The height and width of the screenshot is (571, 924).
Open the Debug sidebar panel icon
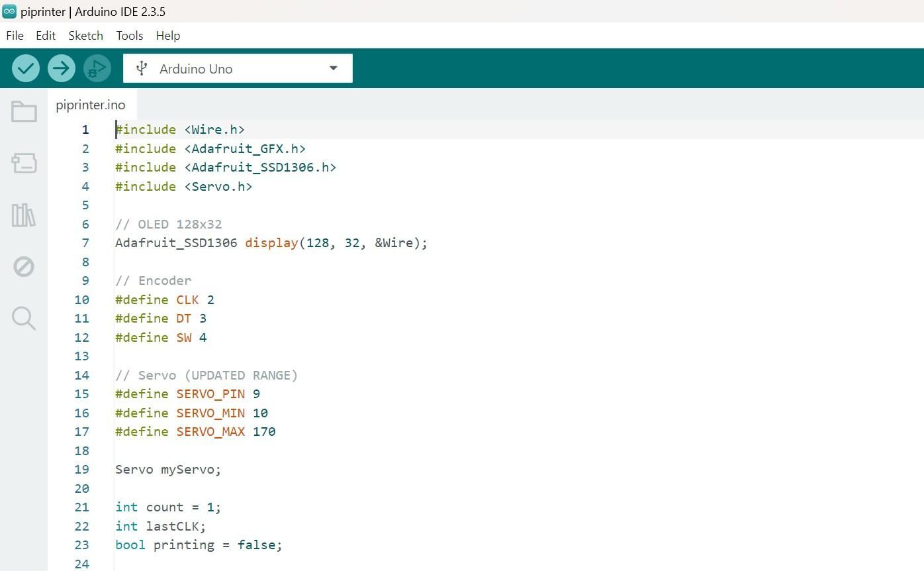pyautogui.click(x=24, y=267)
